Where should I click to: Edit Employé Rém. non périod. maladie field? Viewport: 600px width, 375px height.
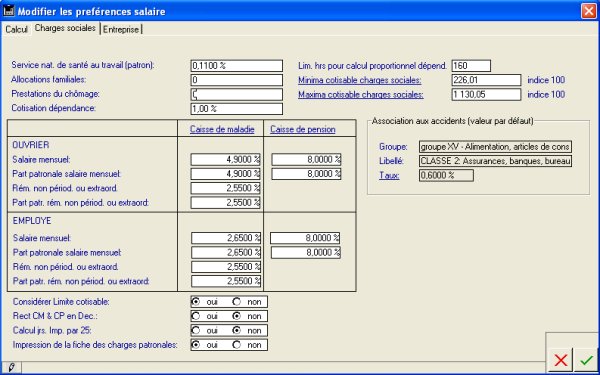click(x=226, y=267)
